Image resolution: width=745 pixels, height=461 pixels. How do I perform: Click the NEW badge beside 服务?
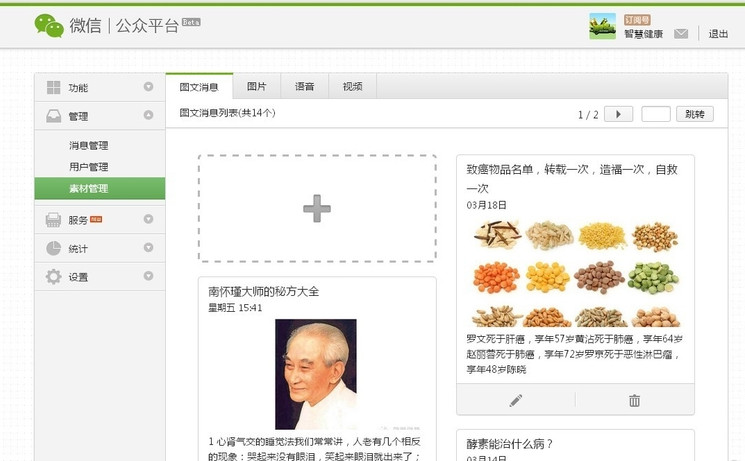point(96,219)
